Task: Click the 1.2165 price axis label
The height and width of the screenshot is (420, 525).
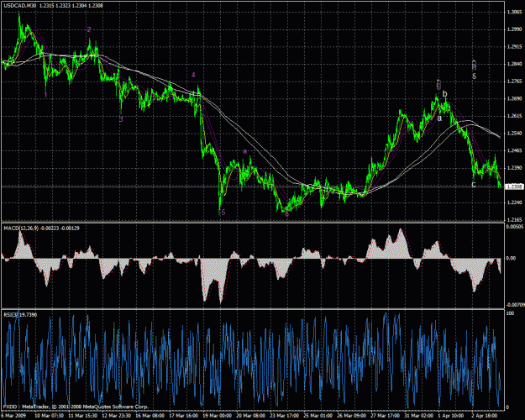Action: 514,220
